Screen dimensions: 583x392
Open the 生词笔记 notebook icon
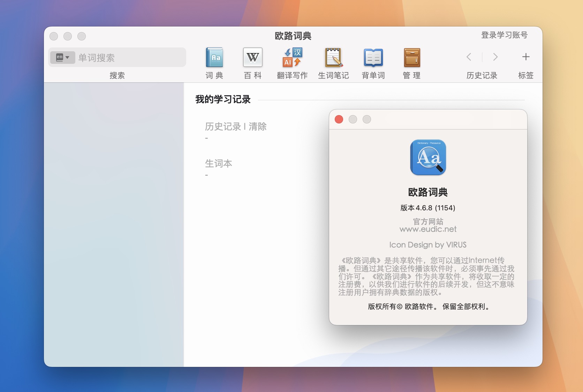(333, 58)
